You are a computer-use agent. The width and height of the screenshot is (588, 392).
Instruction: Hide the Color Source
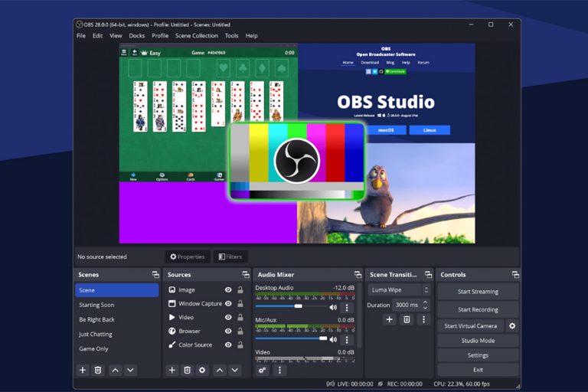[228, 345]
